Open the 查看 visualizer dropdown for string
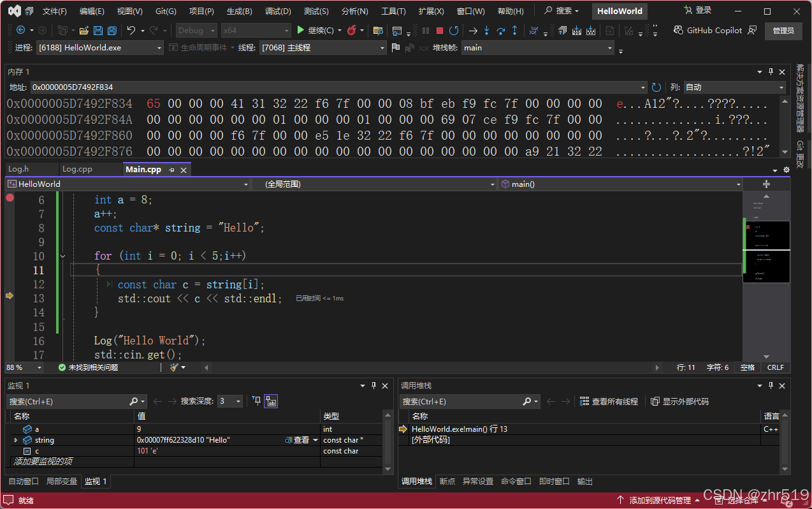Image resolution: width=812 pixels, height=509 pixels. click(315, 440)
